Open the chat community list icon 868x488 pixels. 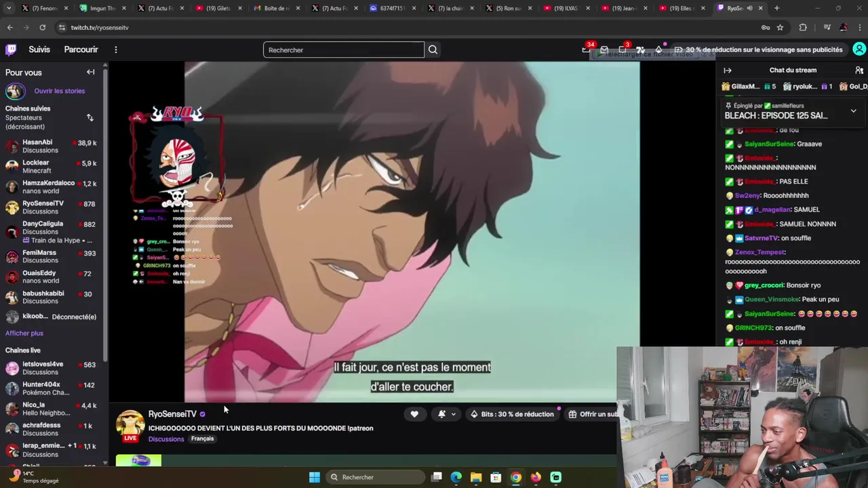click(859, 70)
